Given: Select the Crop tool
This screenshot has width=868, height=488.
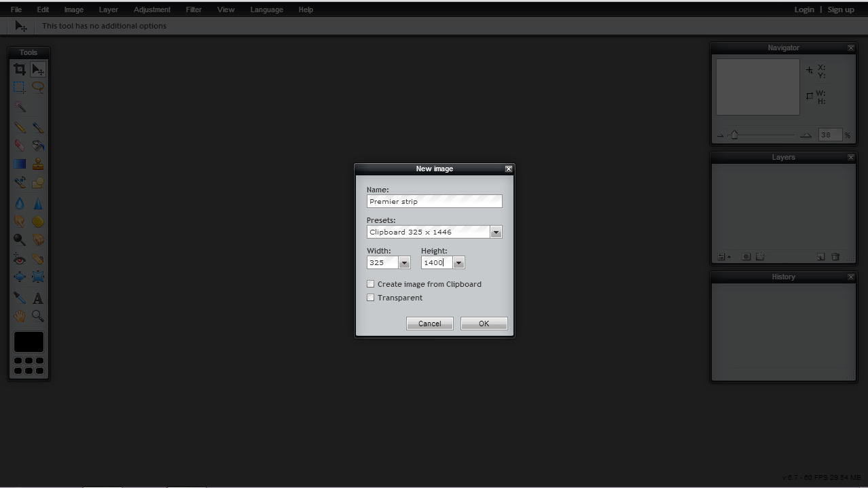Looking at the screenshot, I should pos(20,69).
